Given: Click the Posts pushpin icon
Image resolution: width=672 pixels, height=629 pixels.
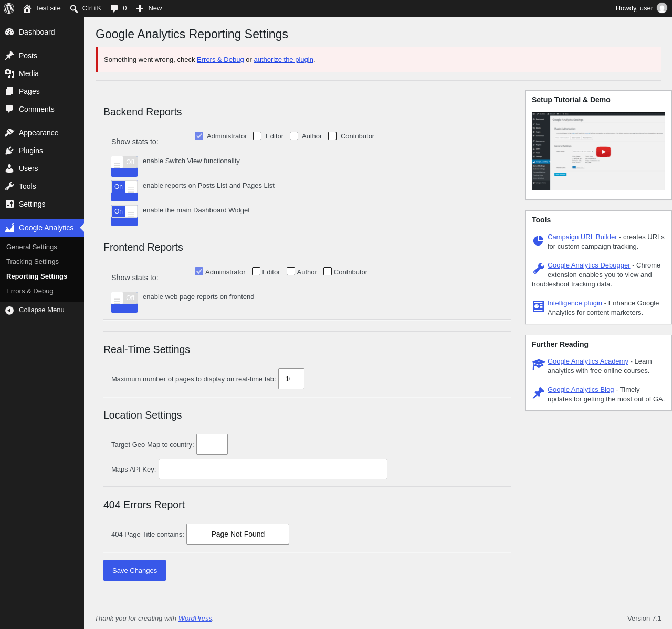Looking at the screenshot, I should [x=9, y=56].
